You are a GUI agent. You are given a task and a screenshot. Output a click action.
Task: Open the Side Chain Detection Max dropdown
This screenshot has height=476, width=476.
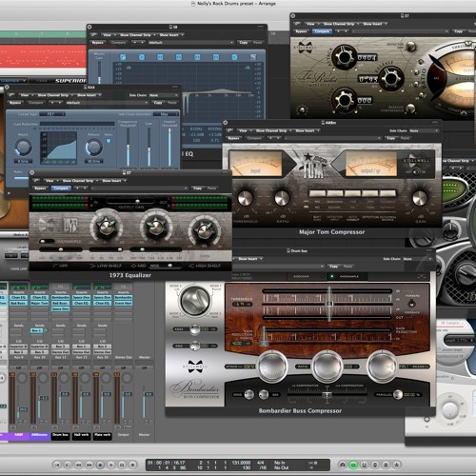[x=167, y=114]
